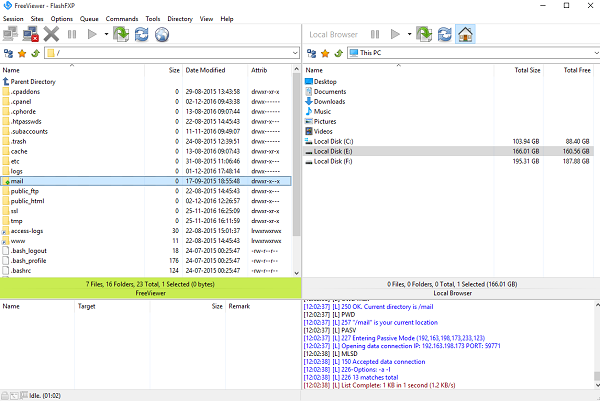Click remote list scrollbar down arrow
This screenshot has height=401, width=600.
[x=297, y=273]
